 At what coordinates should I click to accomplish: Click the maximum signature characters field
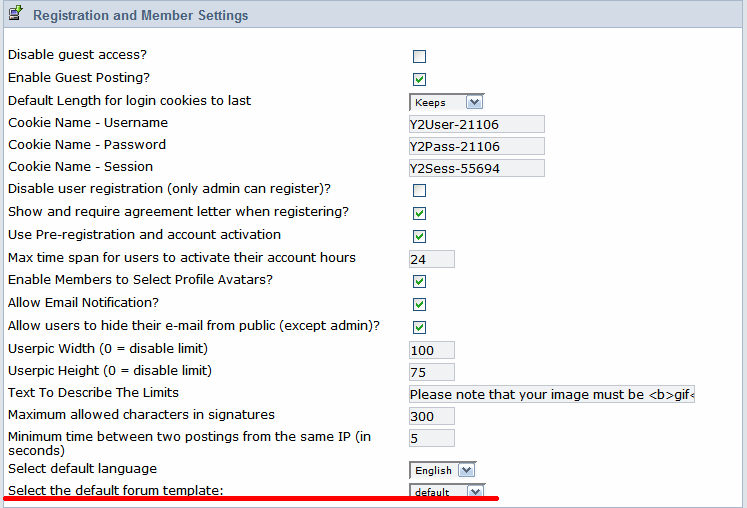click(x=432, y=416)
